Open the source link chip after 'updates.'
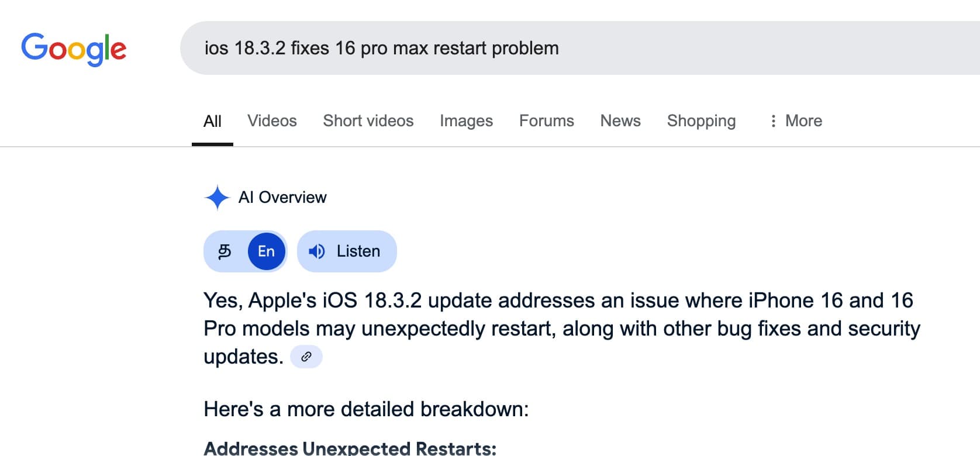980x456 pixels. [306, 357]
